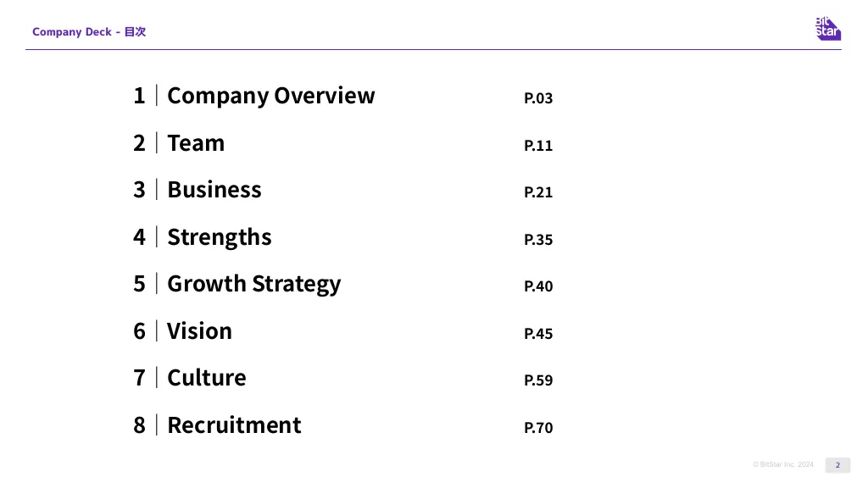868x488 pixels.
Task: Click the Business section title
Action: pyautogui.click(x=214, y=190)
